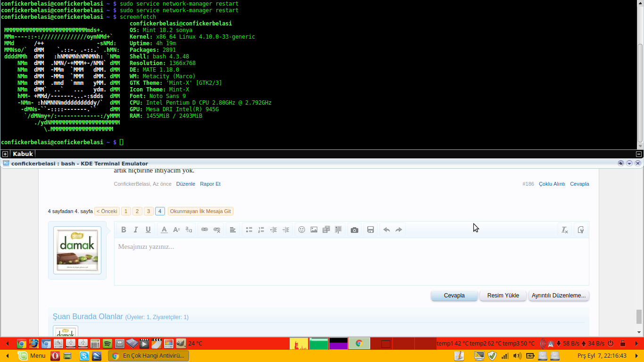Go to page 3 of the thread
The height and width of the screenshot is (362, 644).
149,211
